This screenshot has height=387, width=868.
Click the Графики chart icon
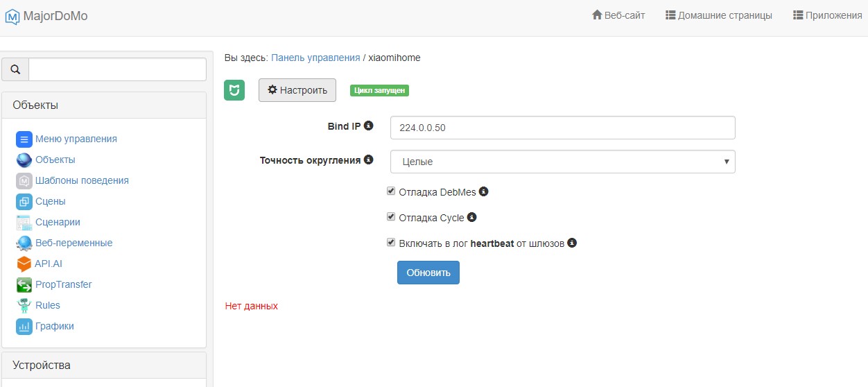[x=24, y=326]
